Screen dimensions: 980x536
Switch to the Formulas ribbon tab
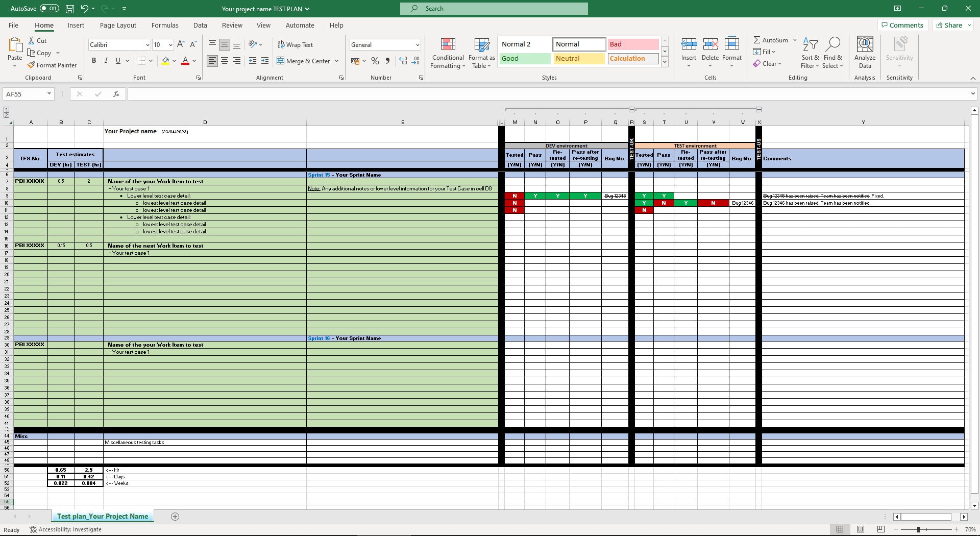click(165, 25)
